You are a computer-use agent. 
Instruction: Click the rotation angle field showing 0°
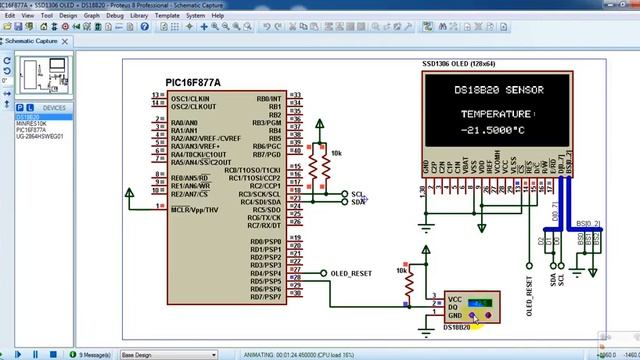coord(5,81)
